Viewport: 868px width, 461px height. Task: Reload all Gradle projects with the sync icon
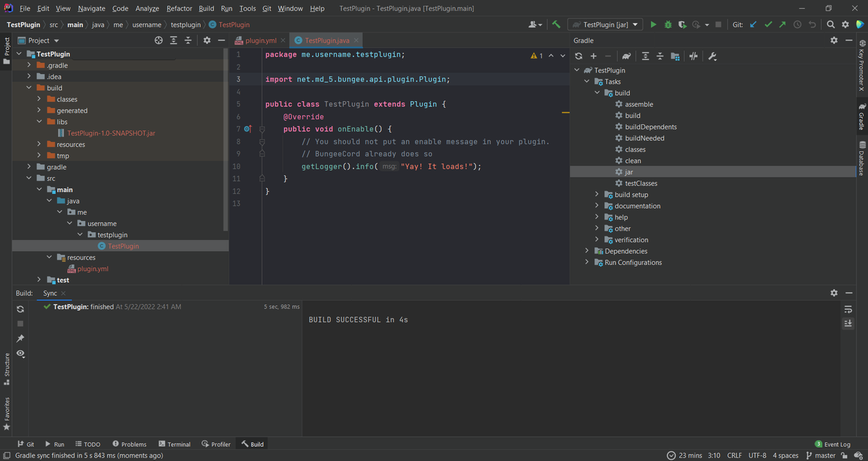(579, 56)
